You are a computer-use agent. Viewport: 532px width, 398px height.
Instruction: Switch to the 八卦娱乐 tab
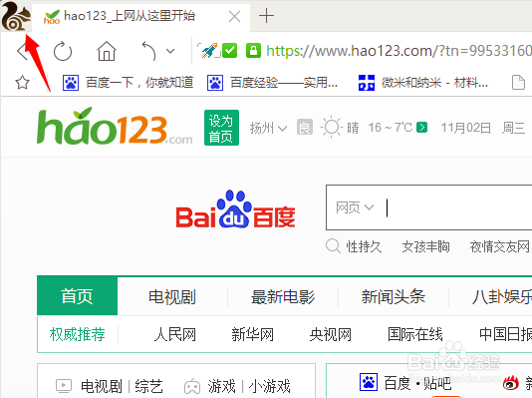[502, 296]
